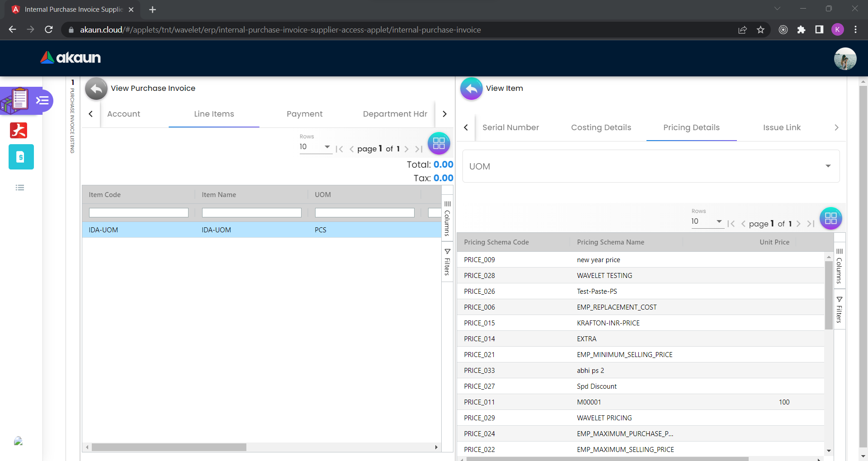The height and width of the screenshot is (461, 868).
Task: Switch to the Costing Details tab
Action: tap(601, 127)
